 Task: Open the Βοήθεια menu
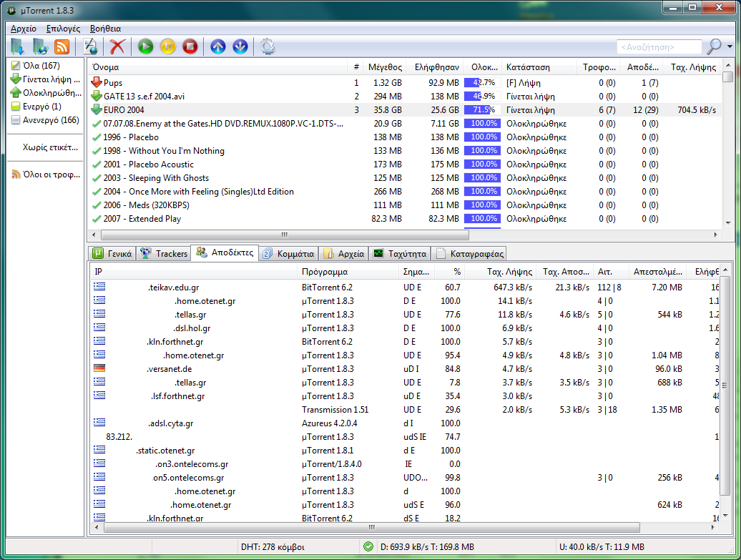pyautogui.click(x=105, y=29)
